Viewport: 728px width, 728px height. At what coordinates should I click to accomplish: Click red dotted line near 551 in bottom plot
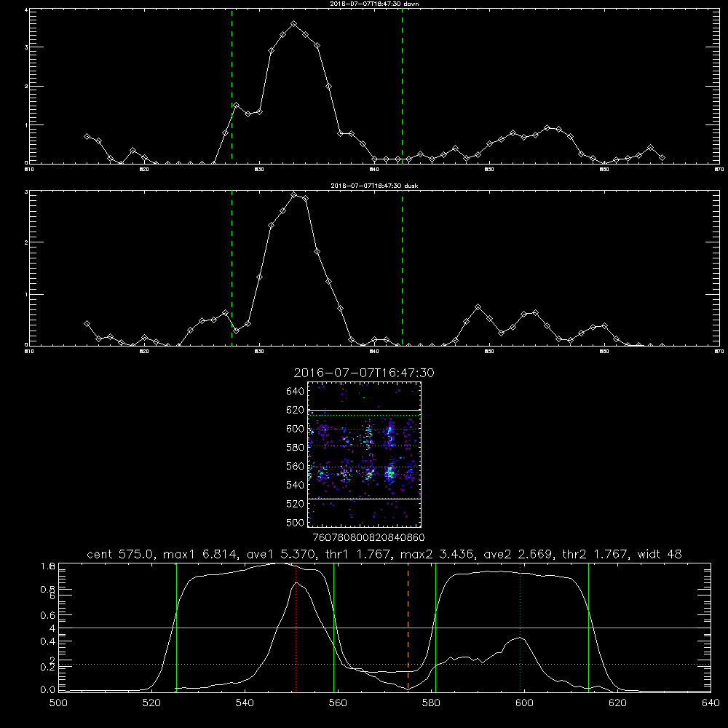pos(296,627)
